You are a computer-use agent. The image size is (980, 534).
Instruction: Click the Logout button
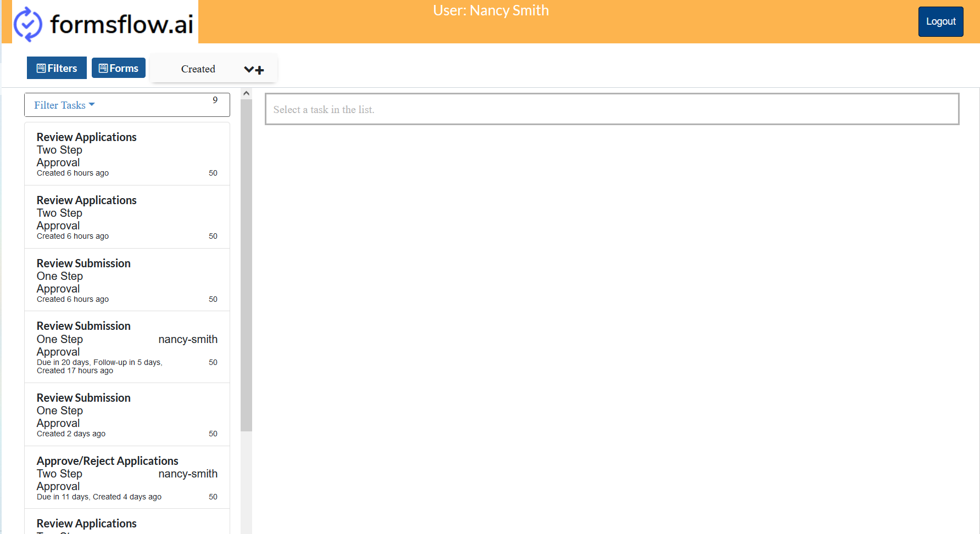click(x=940, y=21)
